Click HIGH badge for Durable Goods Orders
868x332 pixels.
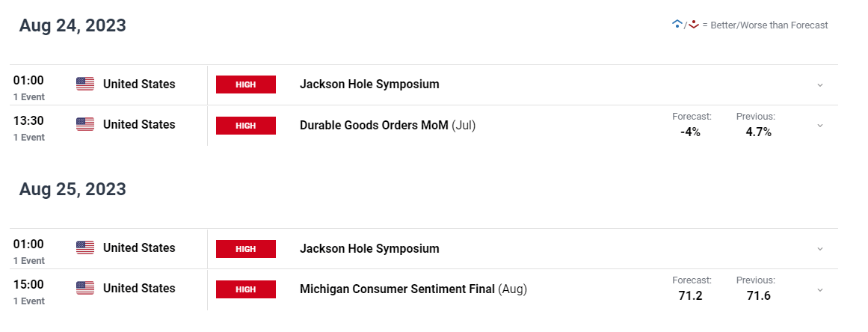pos(246,126)
